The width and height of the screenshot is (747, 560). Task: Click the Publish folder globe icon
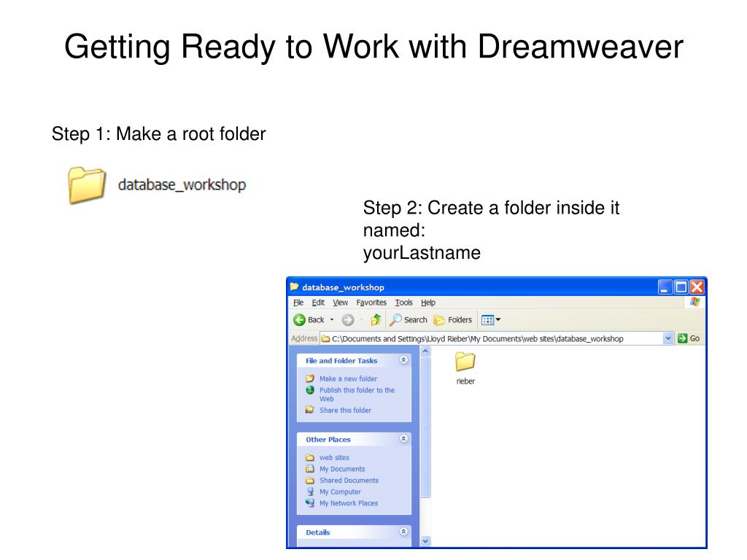pyautogui.click(x=310, y=390)
